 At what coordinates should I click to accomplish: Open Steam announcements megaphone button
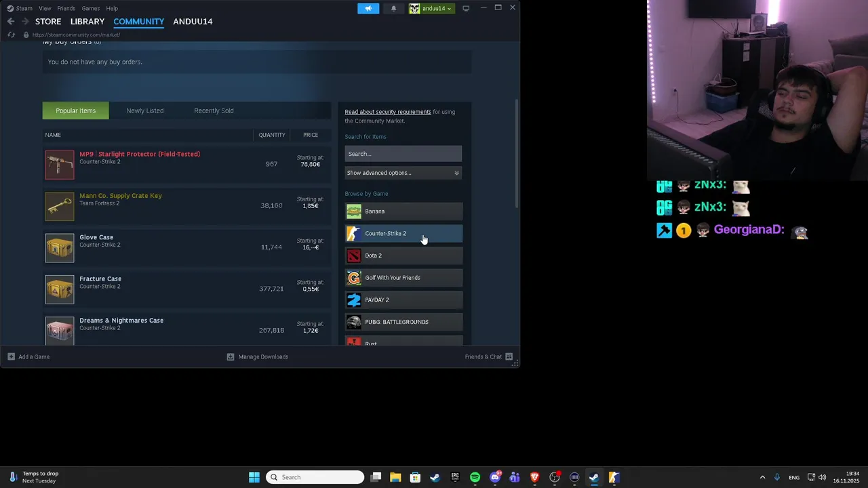pyautogui.click(x=368, y=8)
